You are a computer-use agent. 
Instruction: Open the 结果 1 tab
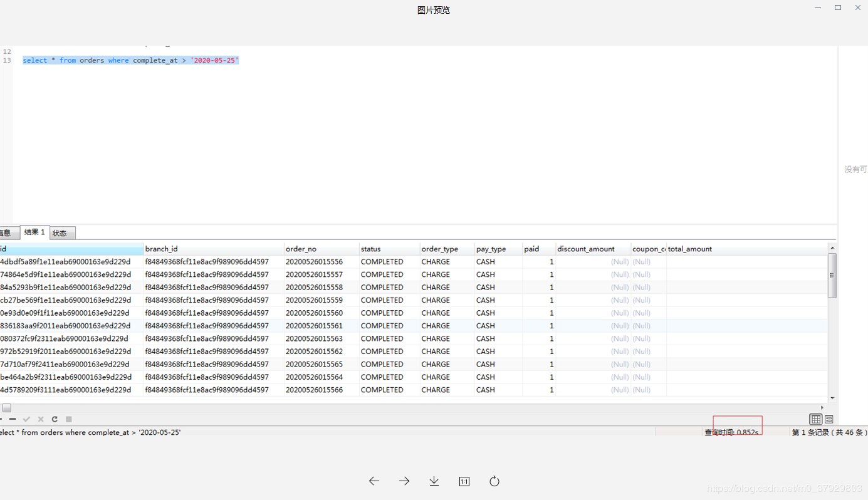pos(34,232)
